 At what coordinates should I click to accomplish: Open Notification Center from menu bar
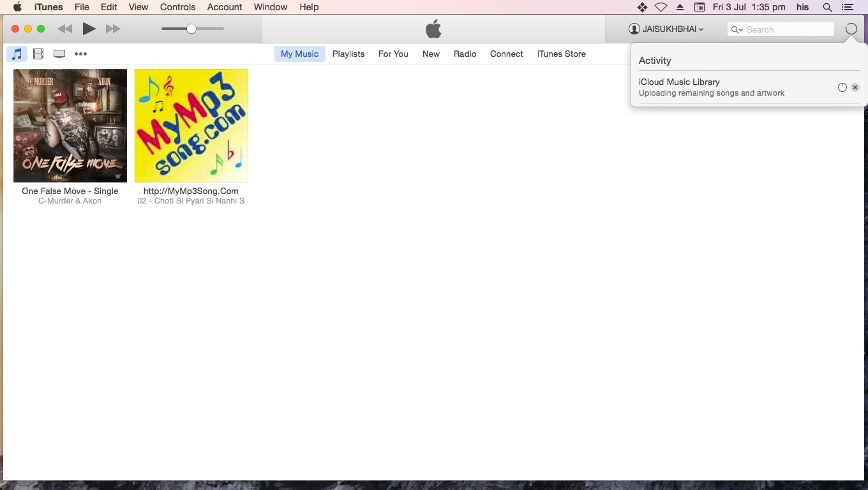pos(848,7)
